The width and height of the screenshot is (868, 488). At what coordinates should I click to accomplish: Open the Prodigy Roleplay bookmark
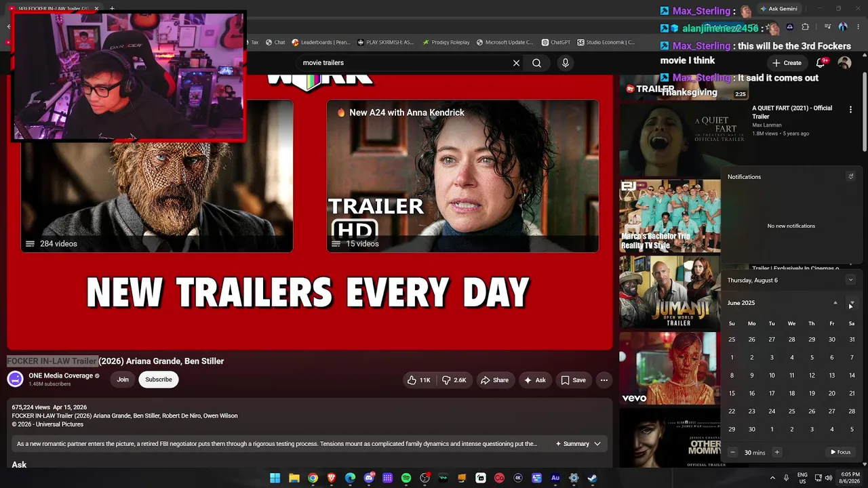pyautogui.click(x=446, y=42)
